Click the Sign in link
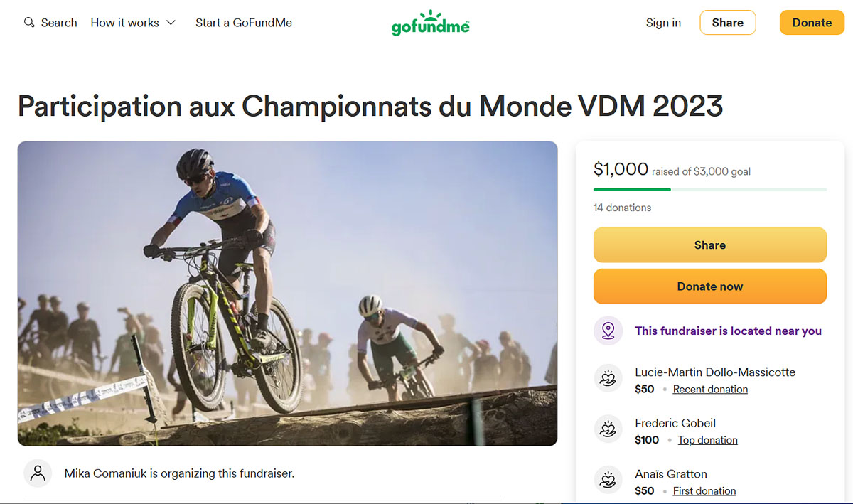 coord(663,23)
